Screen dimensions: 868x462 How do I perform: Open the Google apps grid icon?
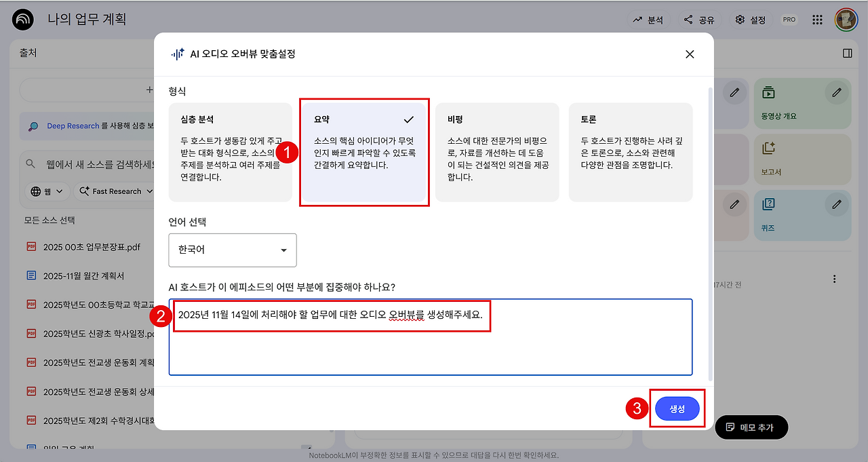pos(818,20)
